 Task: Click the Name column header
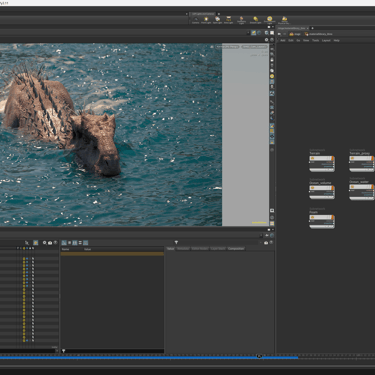[65, 249]
